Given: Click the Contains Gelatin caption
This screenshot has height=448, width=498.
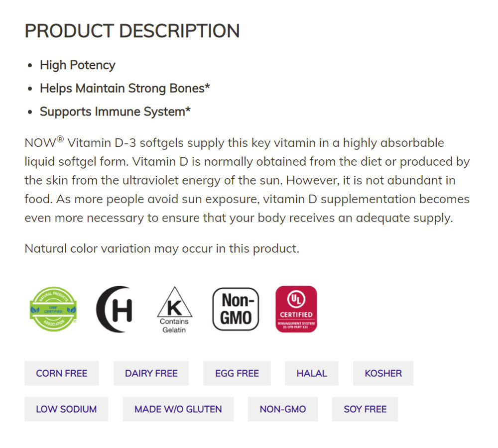Looking at the screenshot, I should pos(174,326).
